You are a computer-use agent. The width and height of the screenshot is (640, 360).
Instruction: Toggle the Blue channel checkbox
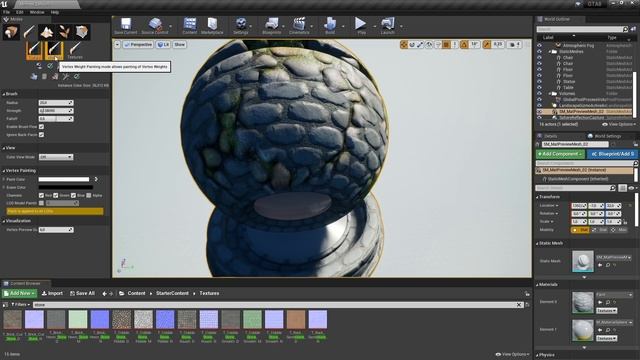[73, 196]
